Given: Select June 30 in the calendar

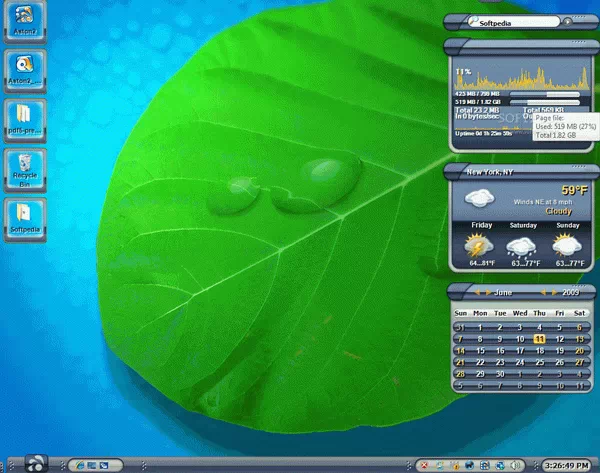Looking at the screenshot, I should 500,374.
